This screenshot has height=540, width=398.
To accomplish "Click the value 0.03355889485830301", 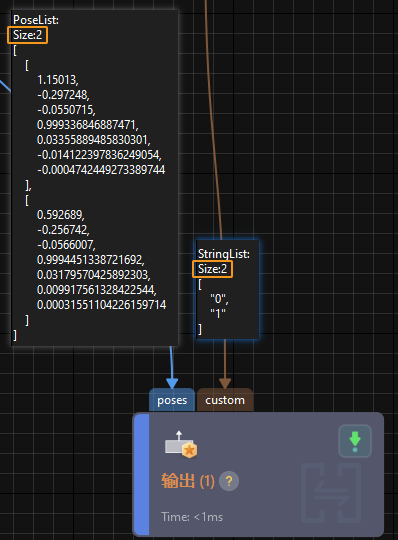I will pyautogui.click(x=94, y=140).
